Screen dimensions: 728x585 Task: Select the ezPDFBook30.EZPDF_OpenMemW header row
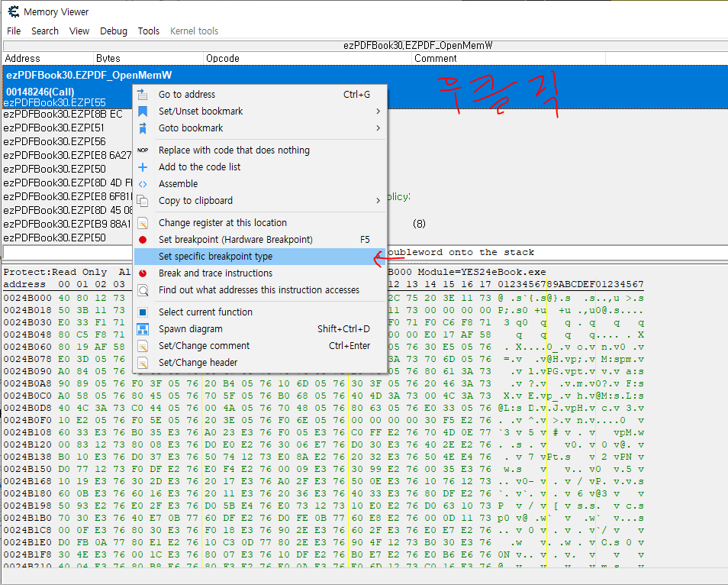89,76
